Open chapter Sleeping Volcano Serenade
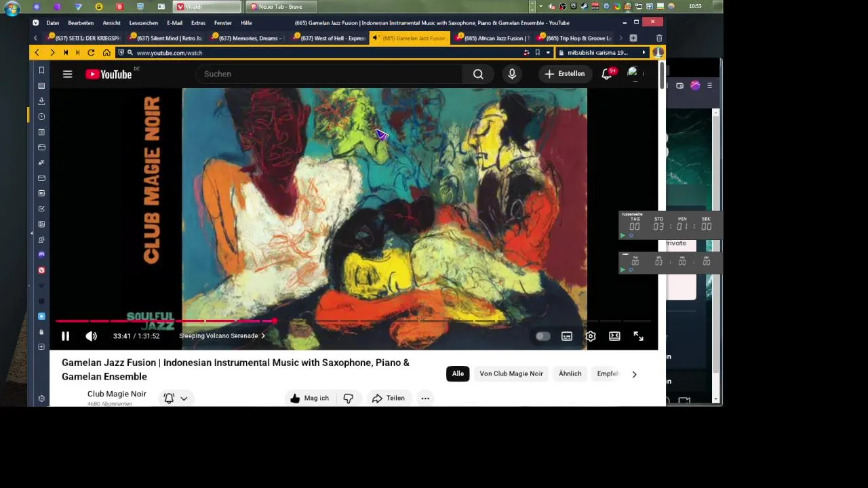 pyautogui.click(x=222, y=336)
